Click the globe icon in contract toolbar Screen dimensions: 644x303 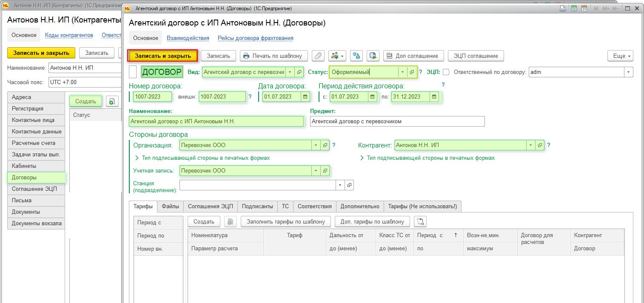[373, 56]
